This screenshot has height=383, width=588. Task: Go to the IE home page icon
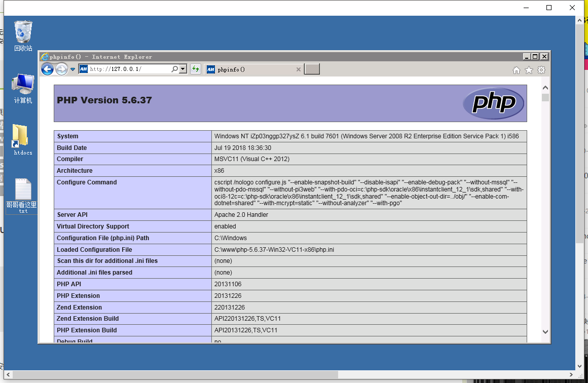point(517,70)
